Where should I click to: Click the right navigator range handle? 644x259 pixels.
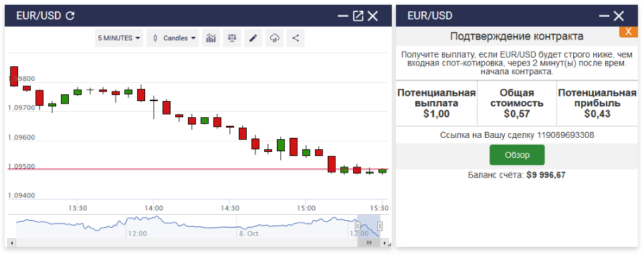[x=380, y=226]
